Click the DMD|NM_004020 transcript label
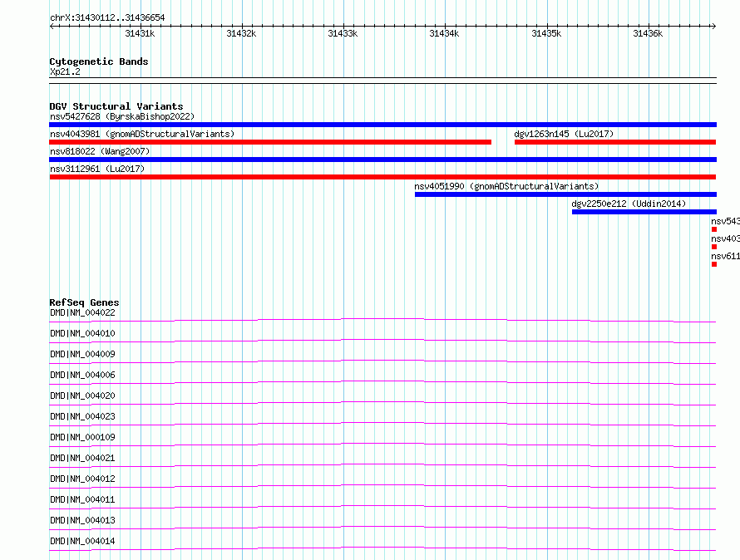Image resolution: width=740 pixels, height=560 pixels. [82, 395]
